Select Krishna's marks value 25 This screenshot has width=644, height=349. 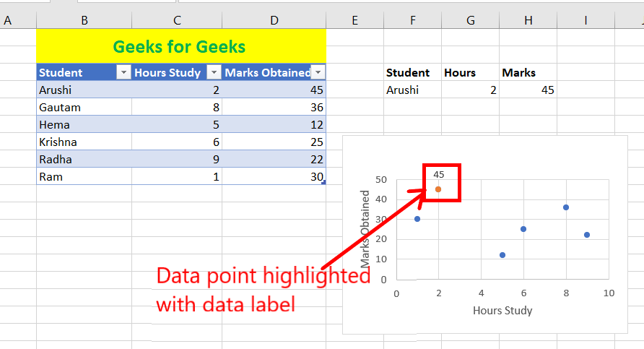coord(274,142)
